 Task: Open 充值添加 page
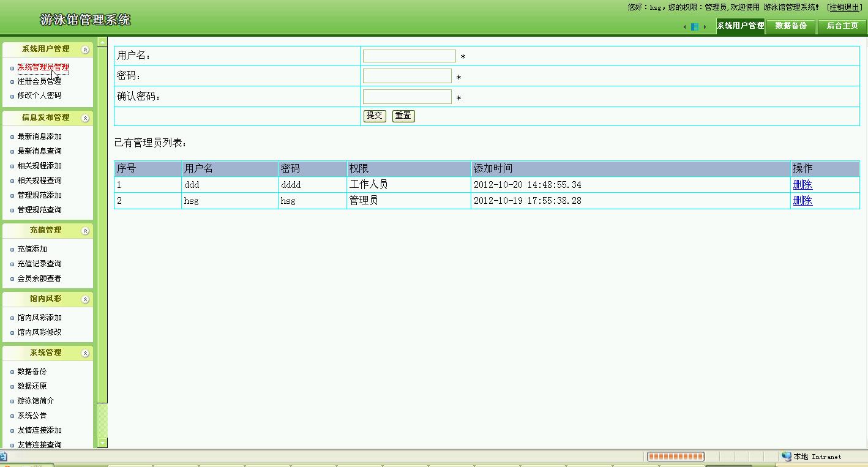point(32,249)
